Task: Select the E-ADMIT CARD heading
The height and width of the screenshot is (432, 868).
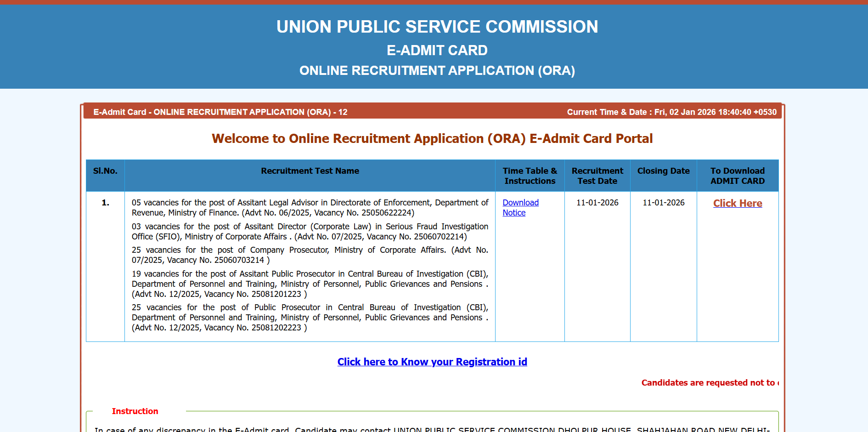Action: coord(437,51)
